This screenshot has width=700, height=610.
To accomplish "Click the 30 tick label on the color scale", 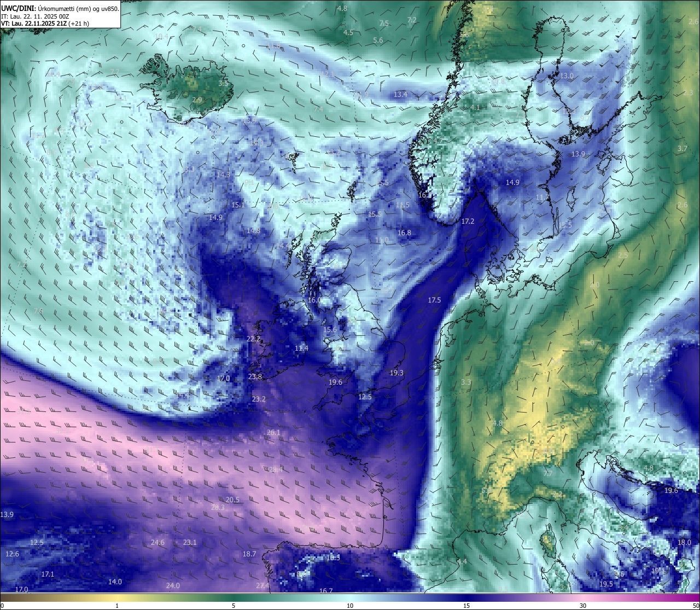I will [x=583, y=606].
